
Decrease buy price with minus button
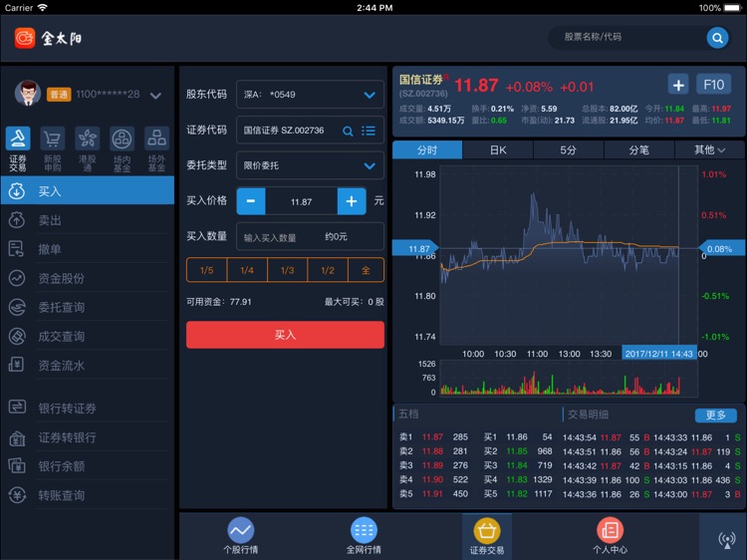tap(251, 201)
